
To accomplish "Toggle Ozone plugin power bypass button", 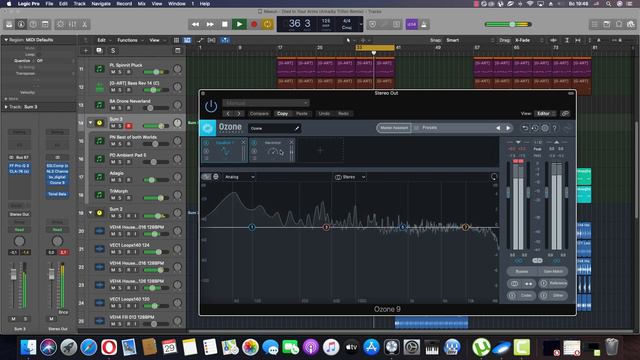I will [x=211, y=107].
